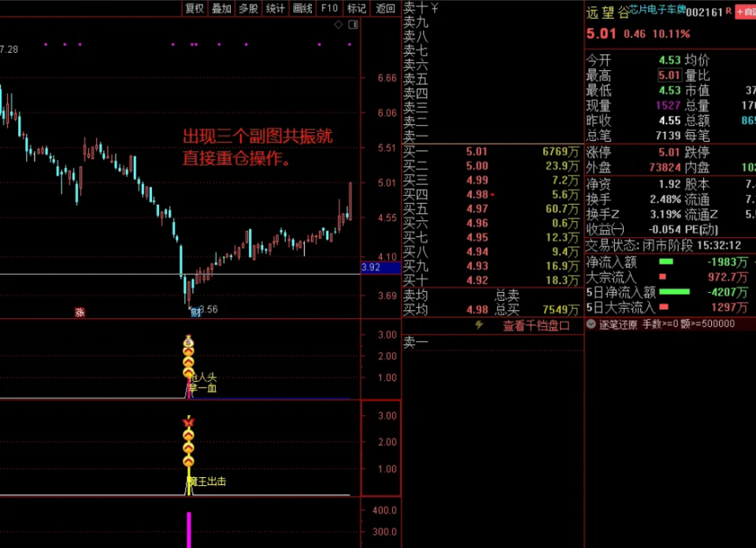Expand the 逐笔还原 filter dropdown arrow
Image resolution: width=756 pixels, height=548 pixels.
point(591,324)
